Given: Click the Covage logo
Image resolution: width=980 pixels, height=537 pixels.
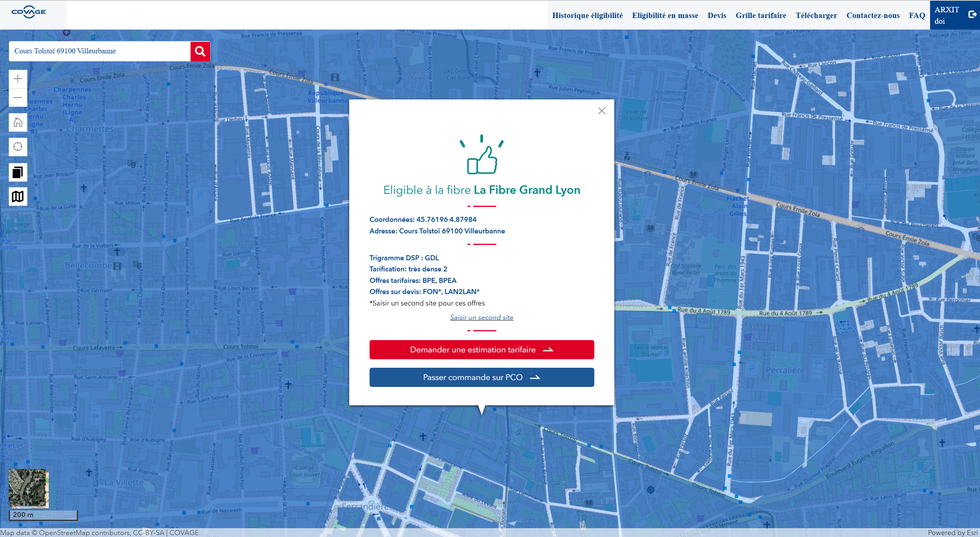Looking at the screenshot, I should tap(29, 12).
